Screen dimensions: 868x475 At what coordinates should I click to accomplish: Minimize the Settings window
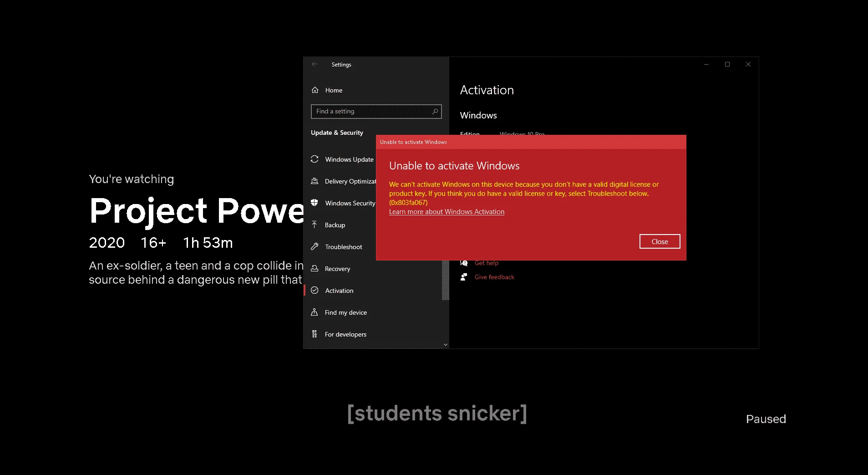point(706,64)
